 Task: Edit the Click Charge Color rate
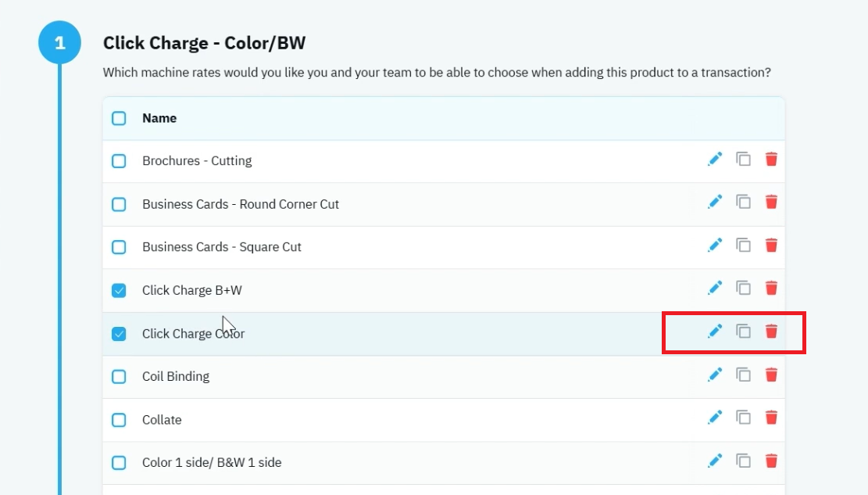pos(715,332)
